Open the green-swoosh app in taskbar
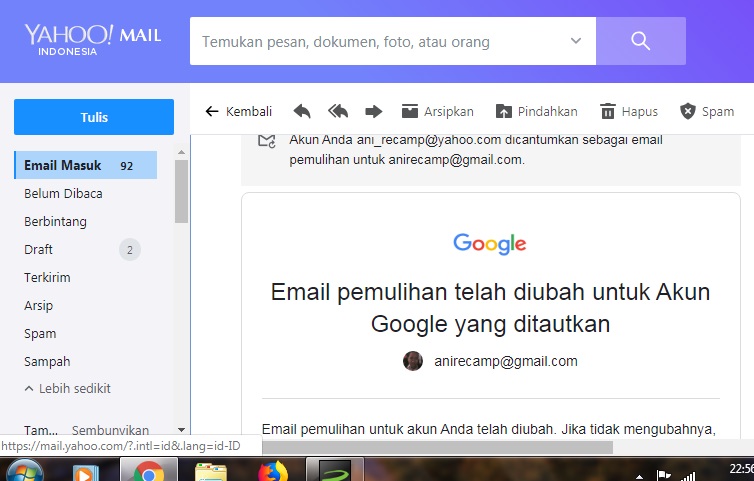754x481 pixels. (x=335, y=471)
